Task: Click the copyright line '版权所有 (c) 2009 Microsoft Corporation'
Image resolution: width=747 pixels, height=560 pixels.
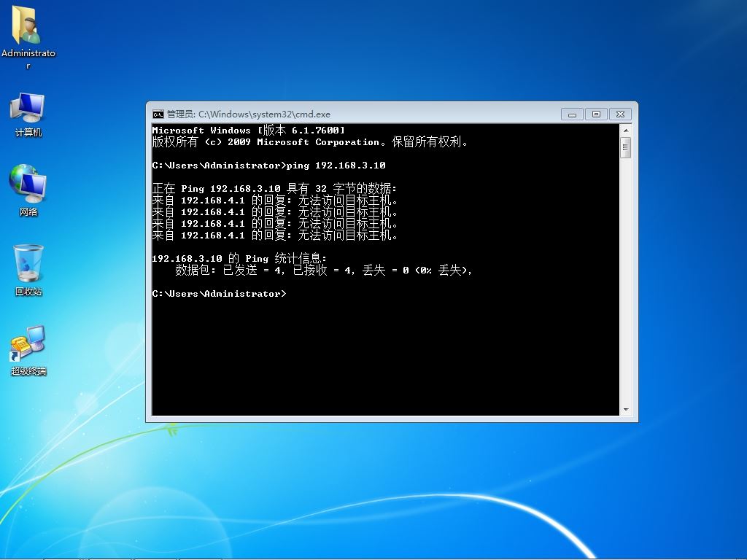Action: (x=309, y=142)
